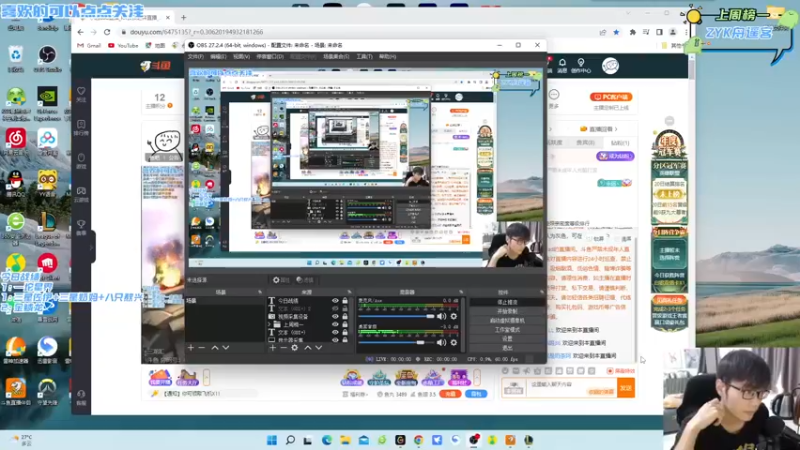Screen dimensions: 800x450
Task: Open the YouTube bookmark in Chrome
Action: pyautogui.click(x=123, y=45)
